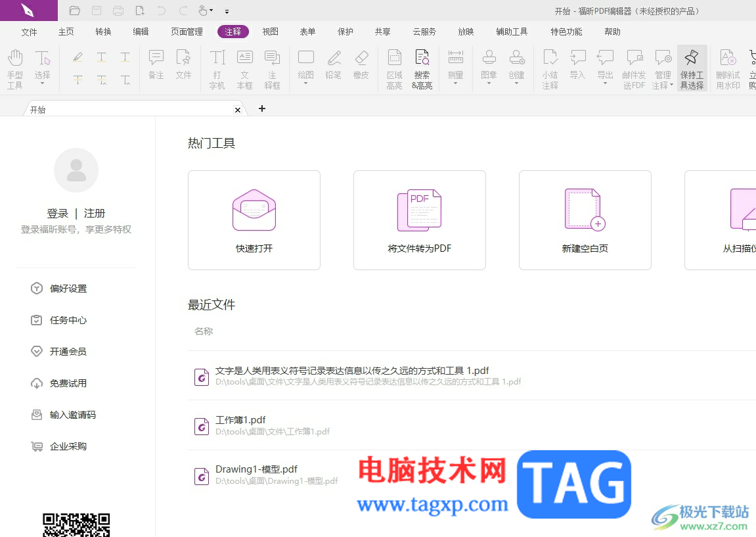Click the Redo arrow
Screen dimensions: 756x537
pyautogui.click(x=183, y=11)
